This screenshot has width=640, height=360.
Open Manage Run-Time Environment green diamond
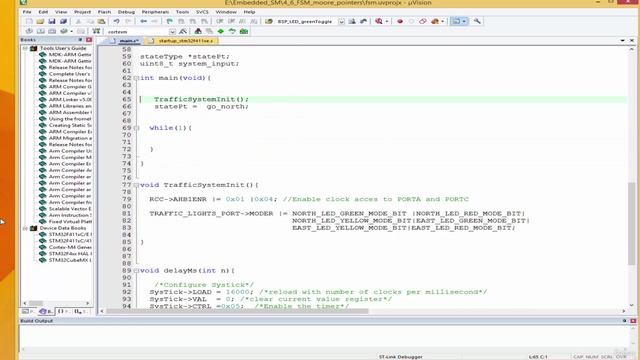pos(221,31)
